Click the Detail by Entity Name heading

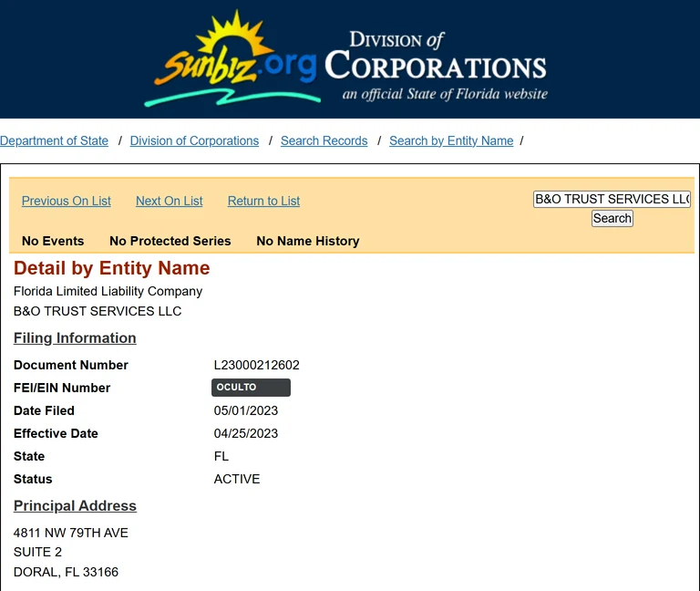(111, 268)
